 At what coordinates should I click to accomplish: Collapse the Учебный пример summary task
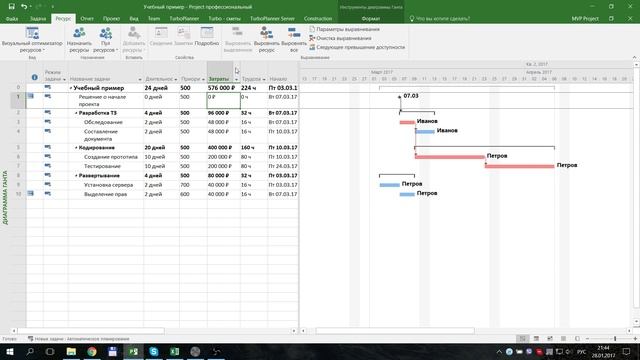coord(71,88)
